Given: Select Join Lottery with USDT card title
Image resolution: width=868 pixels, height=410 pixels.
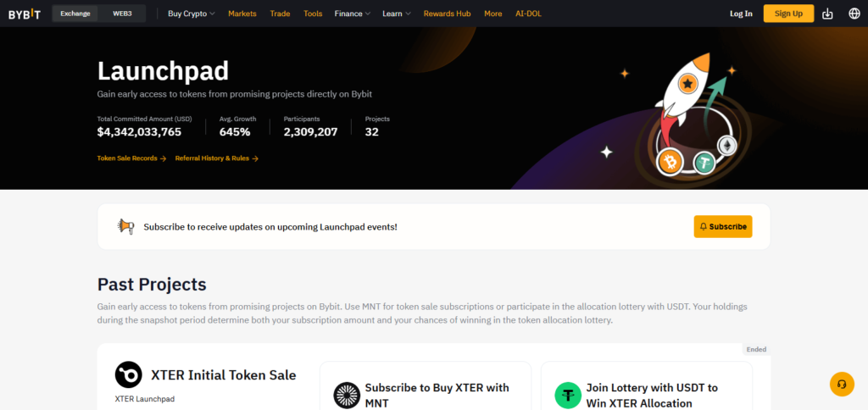Looking at the screenshot, I should coord(652,395).
